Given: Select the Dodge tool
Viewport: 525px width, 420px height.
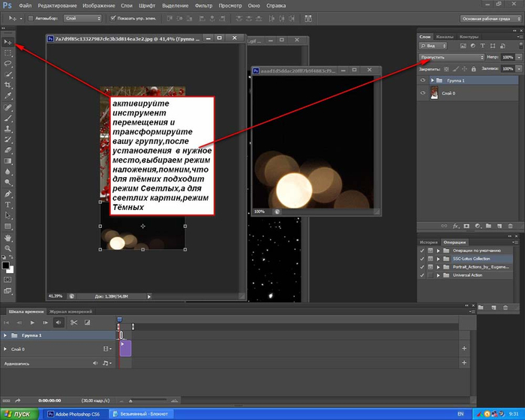Looking at the screenshot, I should (x=7, y=182).
